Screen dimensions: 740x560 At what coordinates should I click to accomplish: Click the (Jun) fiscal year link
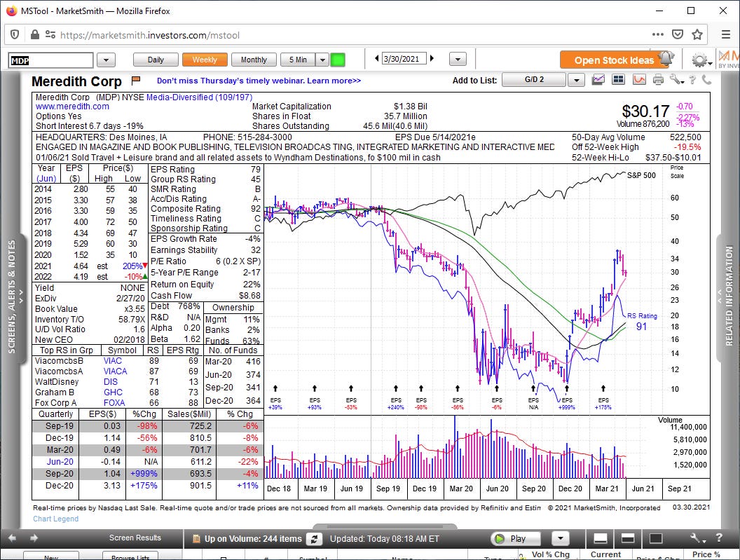point(46,179)
